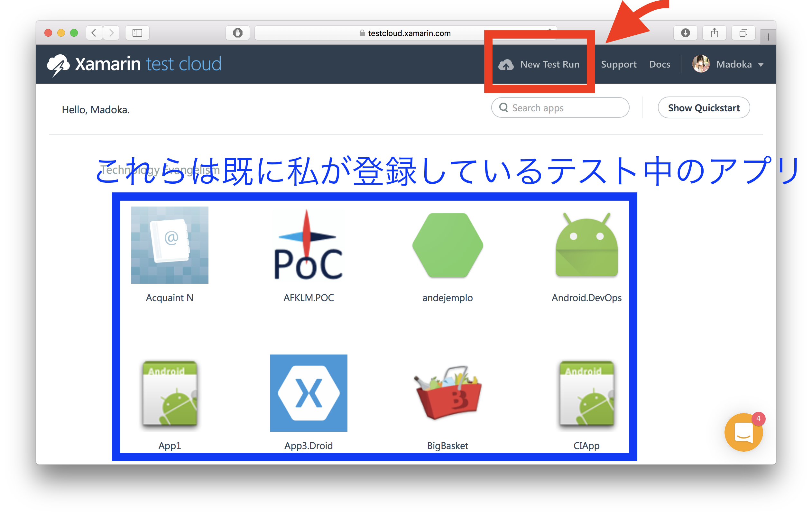Open the chat support bubble
Image resolution: width=812 pixels, height=516 pixels.
point(743,432)
